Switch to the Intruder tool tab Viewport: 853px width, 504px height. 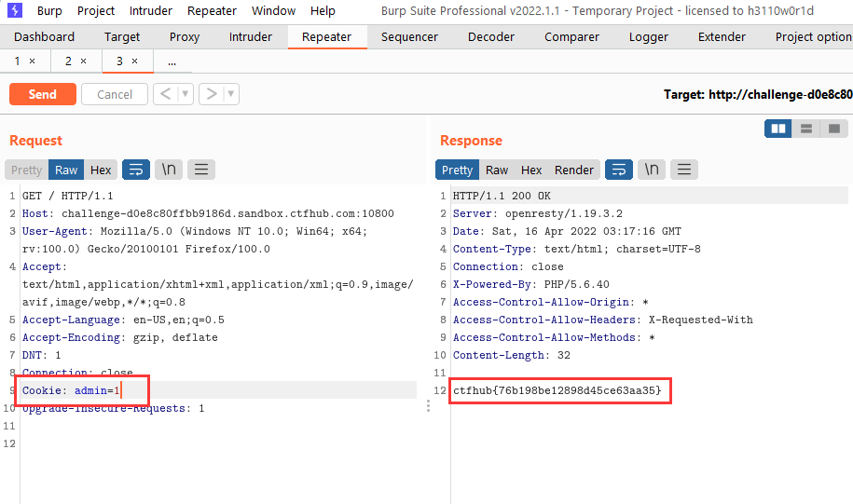[x=250, y=37]
